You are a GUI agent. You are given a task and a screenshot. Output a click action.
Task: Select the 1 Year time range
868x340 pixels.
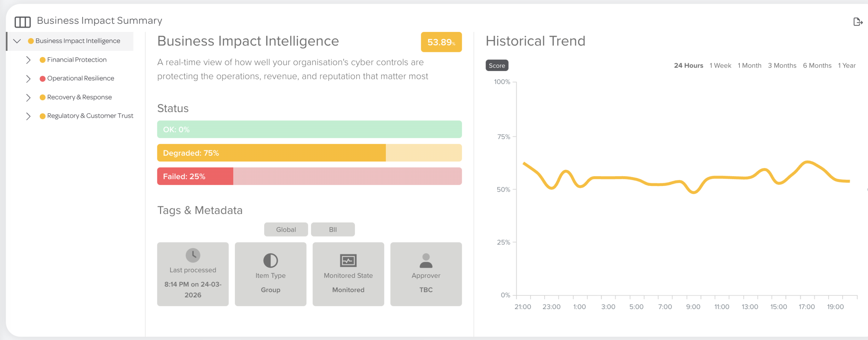click(x=847, y=65)
